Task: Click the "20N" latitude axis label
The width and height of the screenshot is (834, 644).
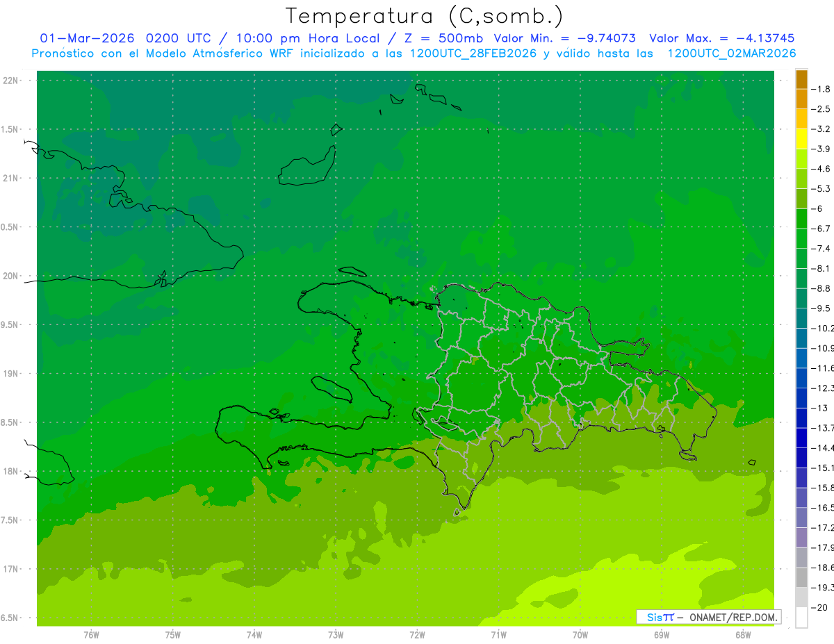Action: [x=11, y=276]
